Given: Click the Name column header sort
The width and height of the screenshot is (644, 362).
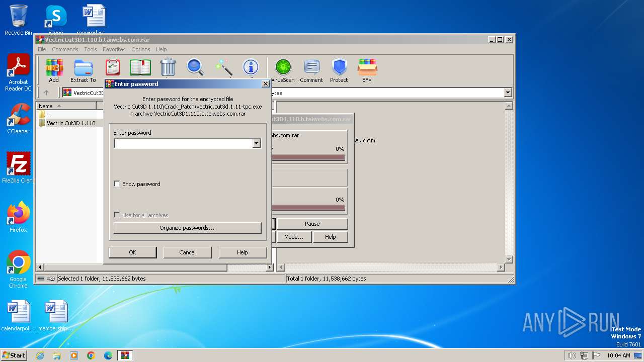Looking at the screenshot, I should [x=66, y=106].
